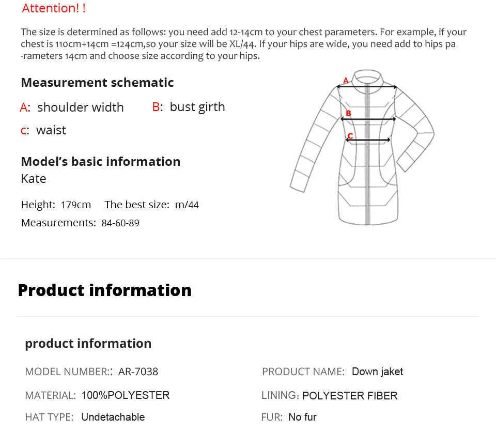
Task: Click the waist arrow line on diagram
Action: [368, 140]
